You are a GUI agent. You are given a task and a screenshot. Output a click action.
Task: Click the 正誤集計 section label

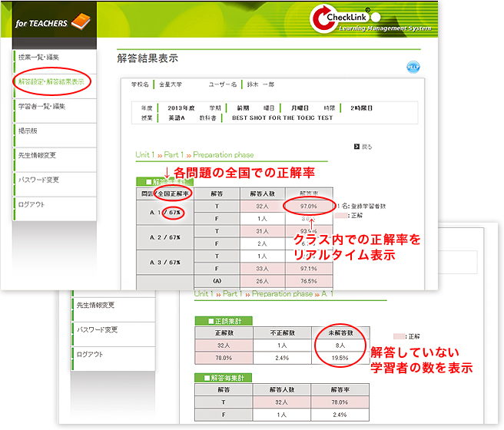click(224, 321)
